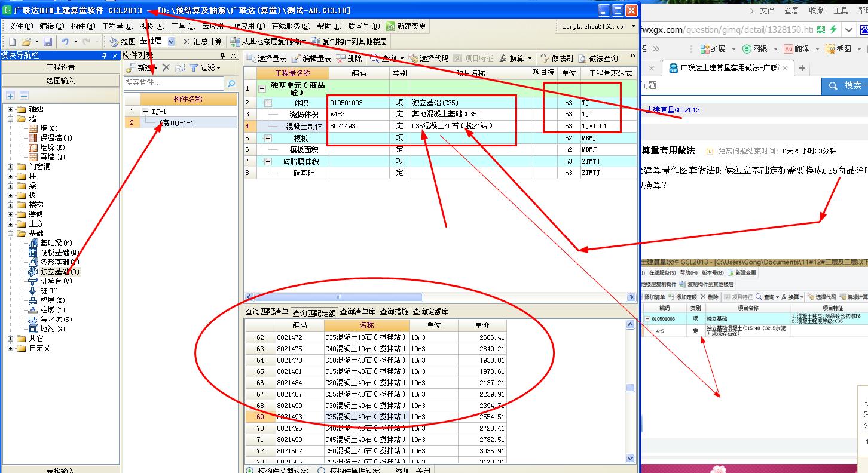Viewport: 868px width, 473px height.
Task: Click the undo arrow icon
Action: (x=65, y=42)
